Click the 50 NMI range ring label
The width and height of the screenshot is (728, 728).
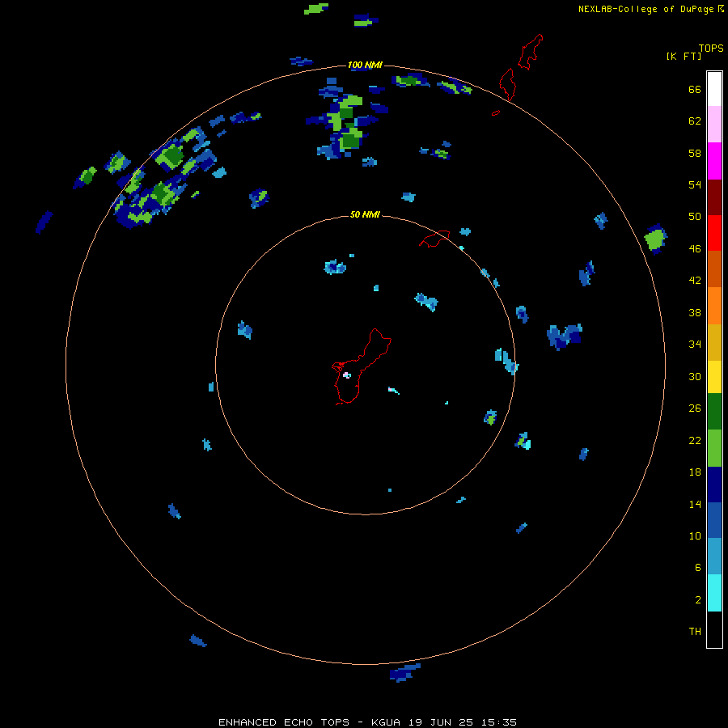pyautogui.click(x=365, y=214)
